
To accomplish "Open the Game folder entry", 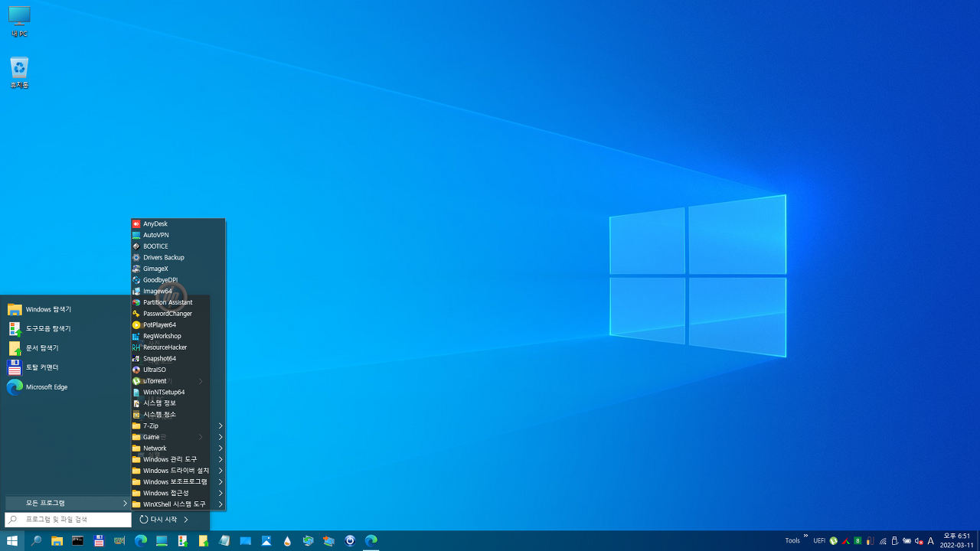I will 178,437.
